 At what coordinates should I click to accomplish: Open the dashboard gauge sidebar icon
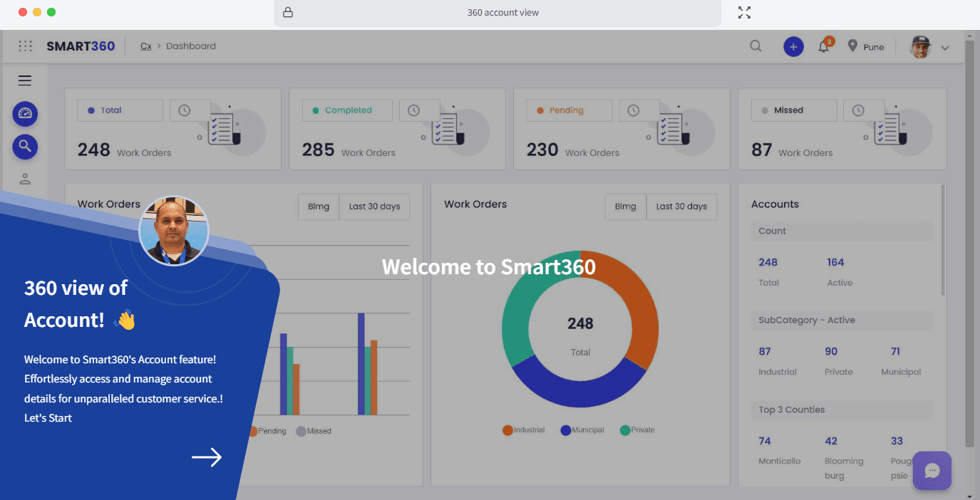[x=25, y=113]
